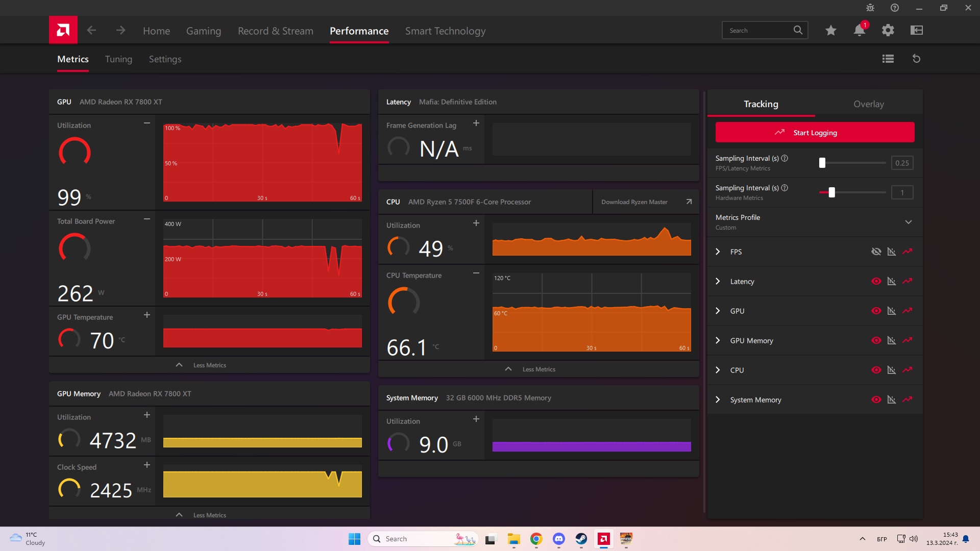Image resolution: width=980 pixels, height=551 pixels.
Task: Hide the Latency metric via eye icon
Action: [876, 281]
